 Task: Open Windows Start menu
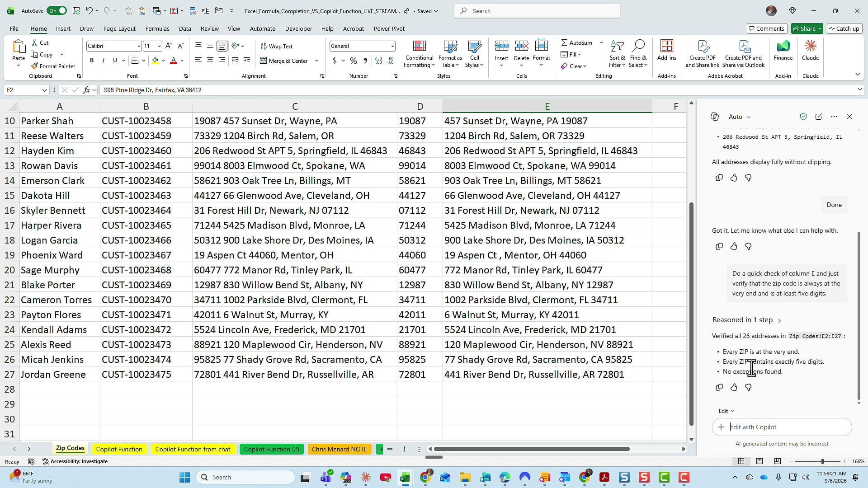(184, 477)
